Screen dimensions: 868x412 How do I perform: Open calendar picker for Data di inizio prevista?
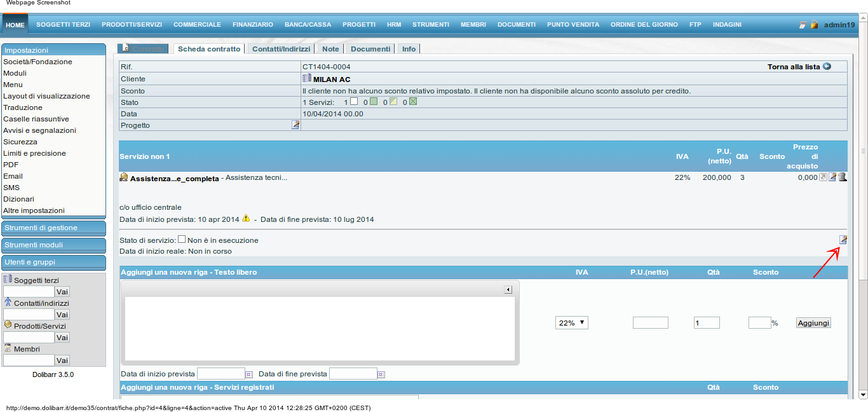249,374
